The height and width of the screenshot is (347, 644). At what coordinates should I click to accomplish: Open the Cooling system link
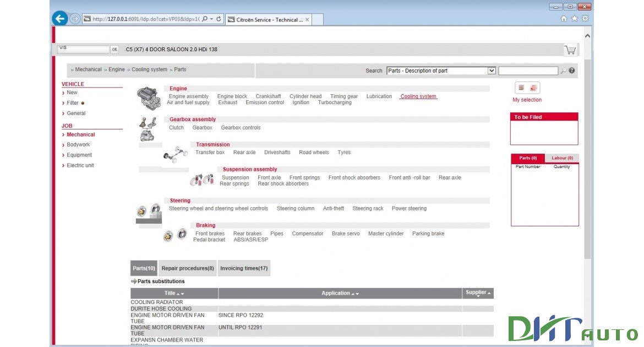tap(418, 96)
